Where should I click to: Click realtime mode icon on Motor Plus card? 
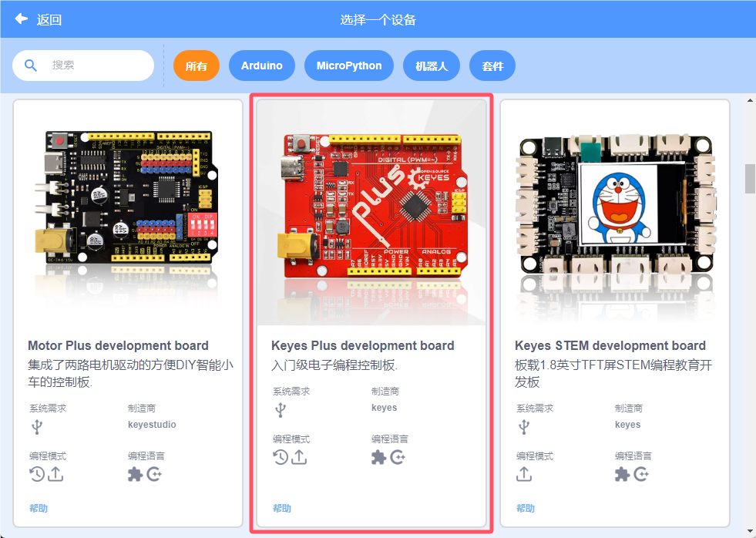pyautogui.click(x=37, y=474)
